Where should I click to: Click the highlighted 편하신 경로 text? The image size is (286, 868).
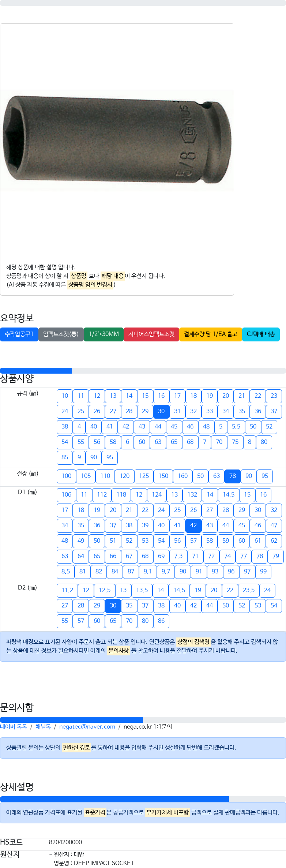point(76,748)
